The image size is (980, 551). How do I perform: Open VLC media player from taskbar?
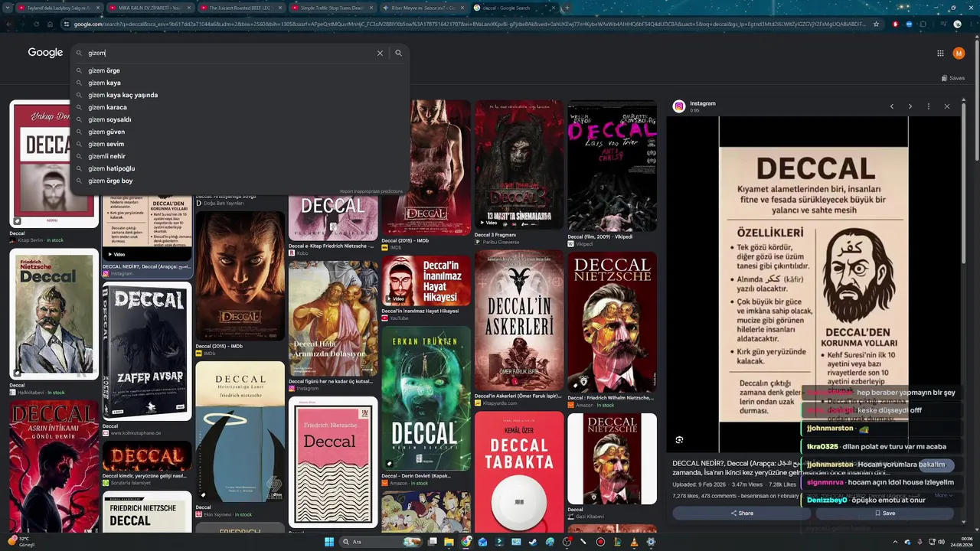pos(633,542)
